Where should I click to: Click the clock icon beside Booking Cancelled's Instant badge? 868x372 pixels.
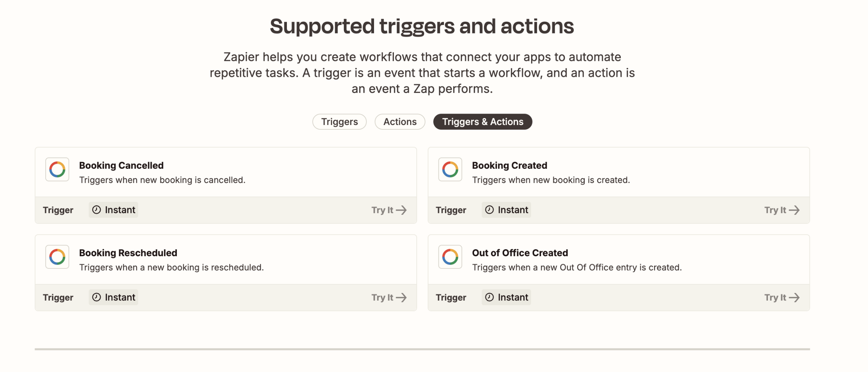[x=96, y=210]
